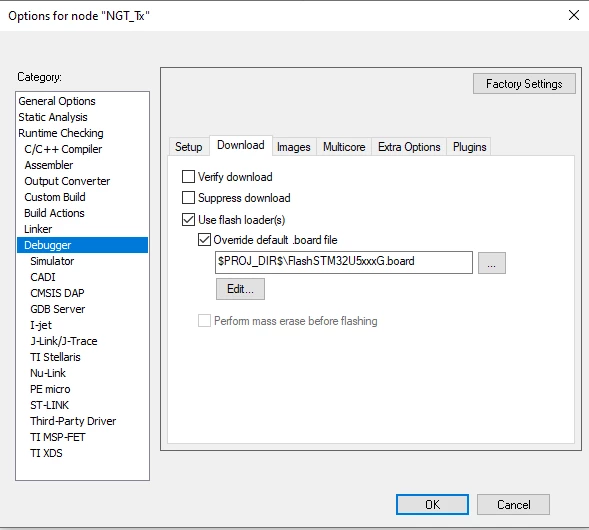Open Runtime Checking category
The image size is (589, 530).
(x=82, y=133)
